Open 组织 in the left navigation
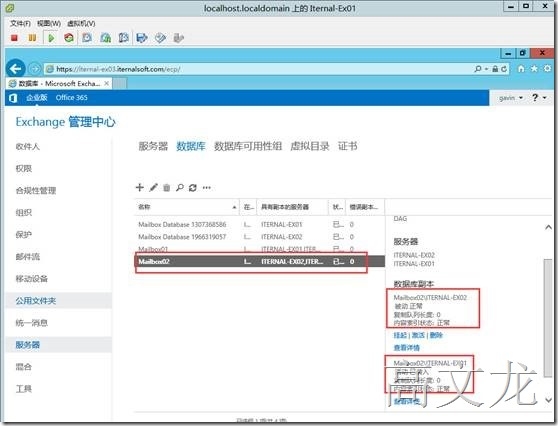The height and width of the screenshot is (426, 558). [x=24, y=212]
